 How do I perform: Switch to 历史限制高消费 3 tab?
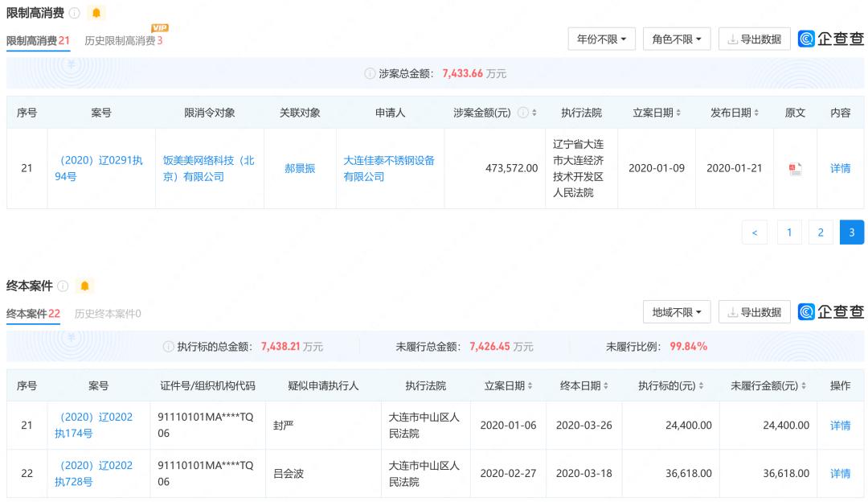[124, 40]
